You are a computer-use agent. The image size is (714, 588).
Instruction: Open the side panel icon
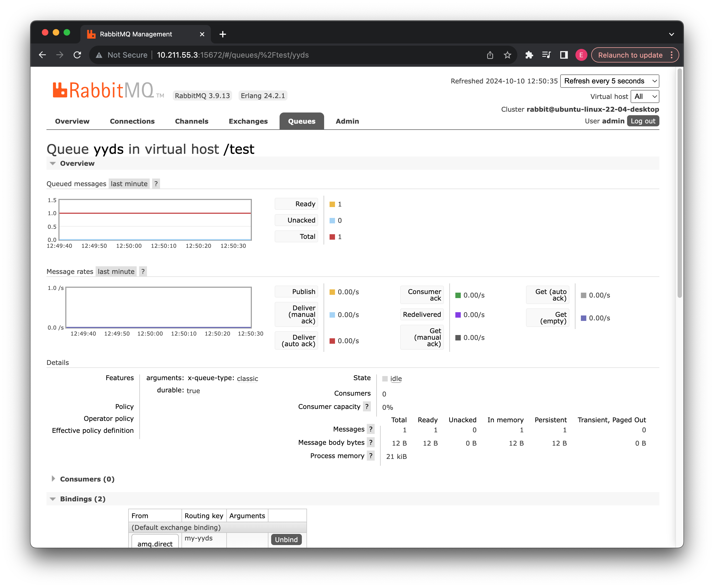click(x=563, y=55)
